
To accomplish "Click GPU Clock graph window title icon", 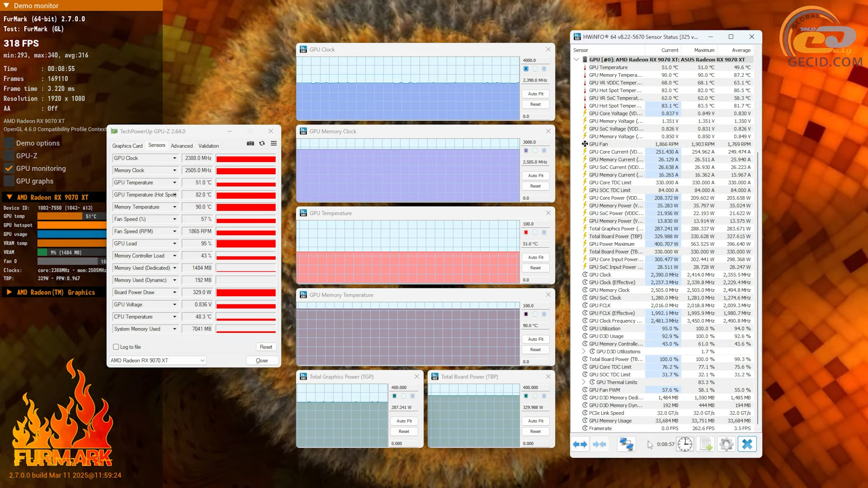I will pos(303,49).
